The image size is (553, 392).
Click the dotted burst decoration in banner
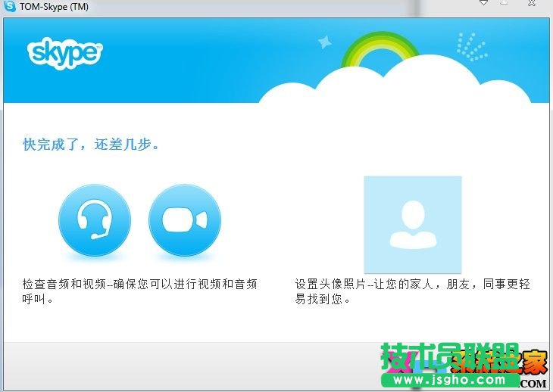473,46
